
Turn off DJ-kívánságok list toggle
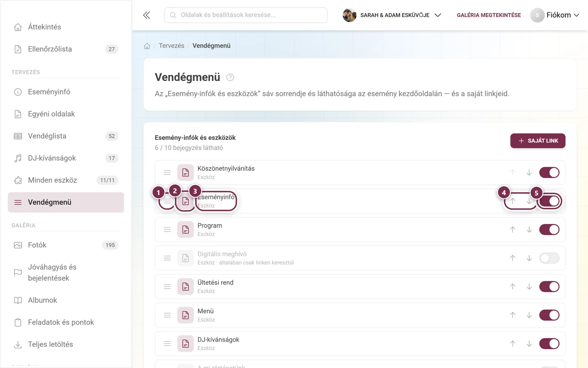[x=549, y=344]
